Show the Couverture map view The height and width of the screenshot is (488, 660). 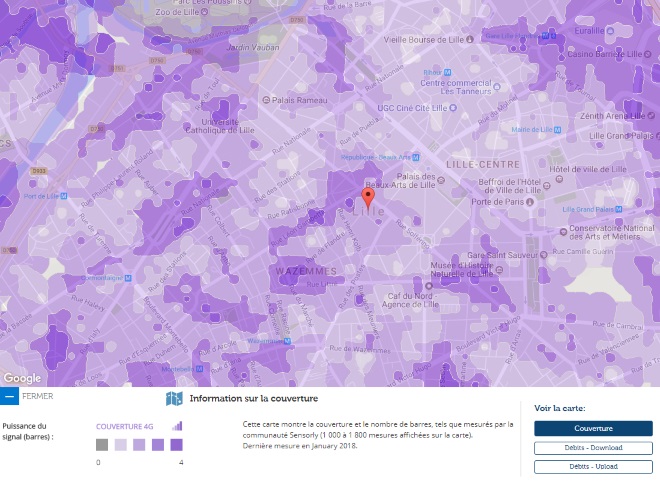pos(593,428)
